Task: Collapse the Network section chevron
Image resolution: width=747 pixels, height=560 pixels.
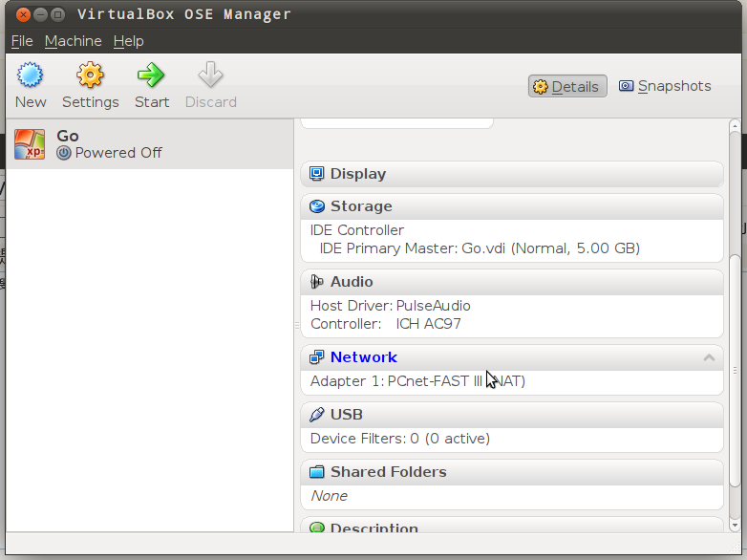Action: click(x=709, y=357)
